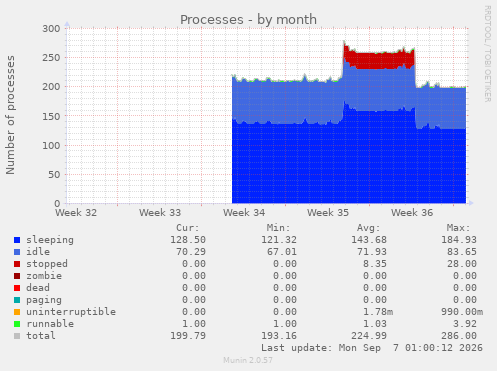Click the 100 y-axis tick label
The height and width of the screenshot is (371, 497).
click(x=51, y=146)
